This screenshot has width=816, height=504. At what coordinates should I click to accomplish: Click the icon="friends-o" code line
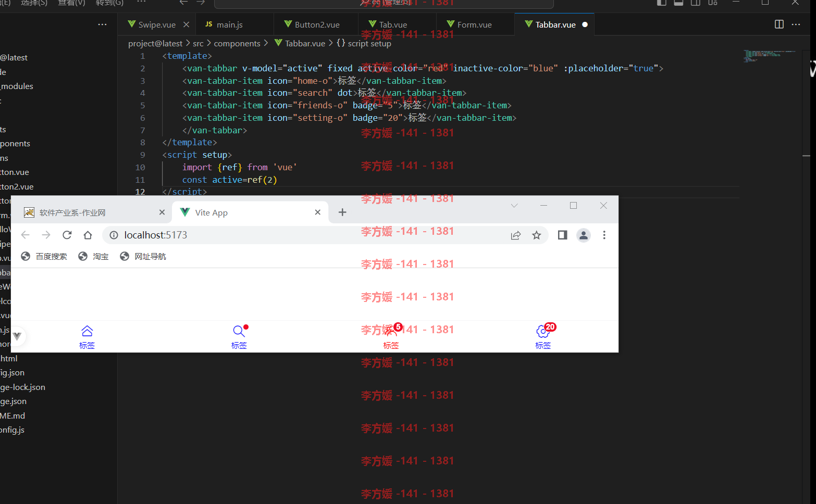pyautogui.click(x=347, y=105)
